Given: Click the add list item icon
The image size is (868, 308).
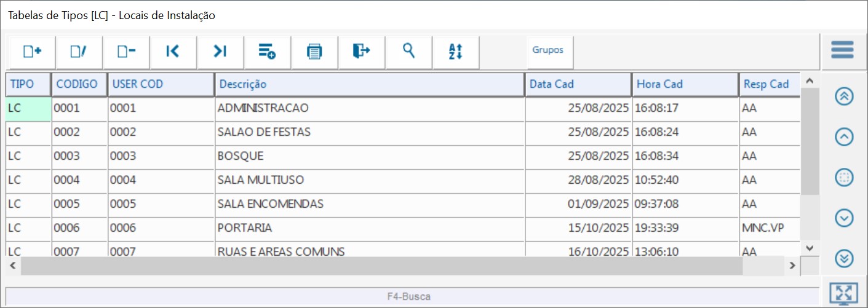Looking at the screenshot, I should click(x=267, y=52).
